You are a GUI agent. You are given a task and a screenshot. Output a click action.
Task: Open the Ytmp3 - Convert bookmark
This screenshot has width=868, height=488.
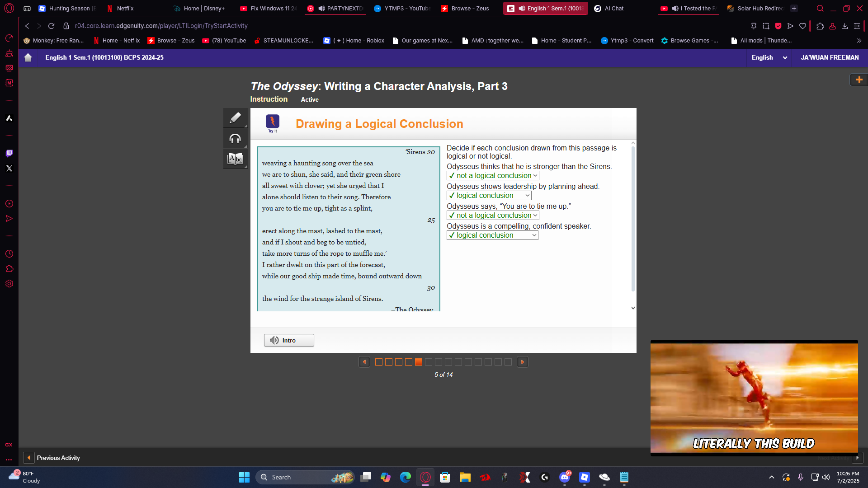pos(627,41)
